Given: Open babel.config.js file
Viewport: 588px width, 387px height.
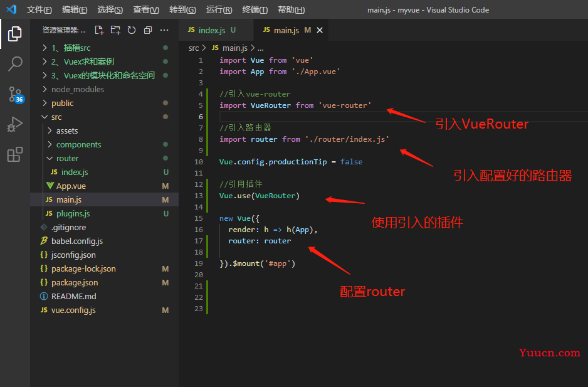Looking at the screenshot, I should (104, 241).
